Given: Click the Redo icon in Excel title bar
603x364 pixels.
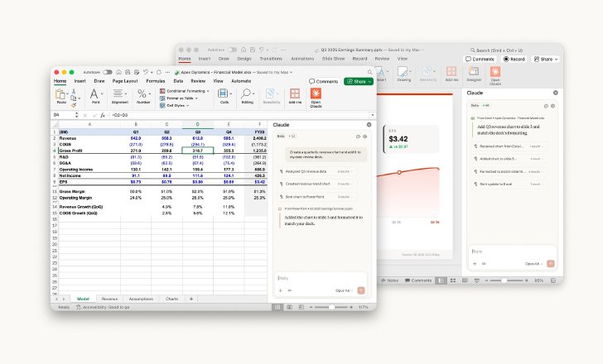Looking at the screenshot, I should coord(159,72).
